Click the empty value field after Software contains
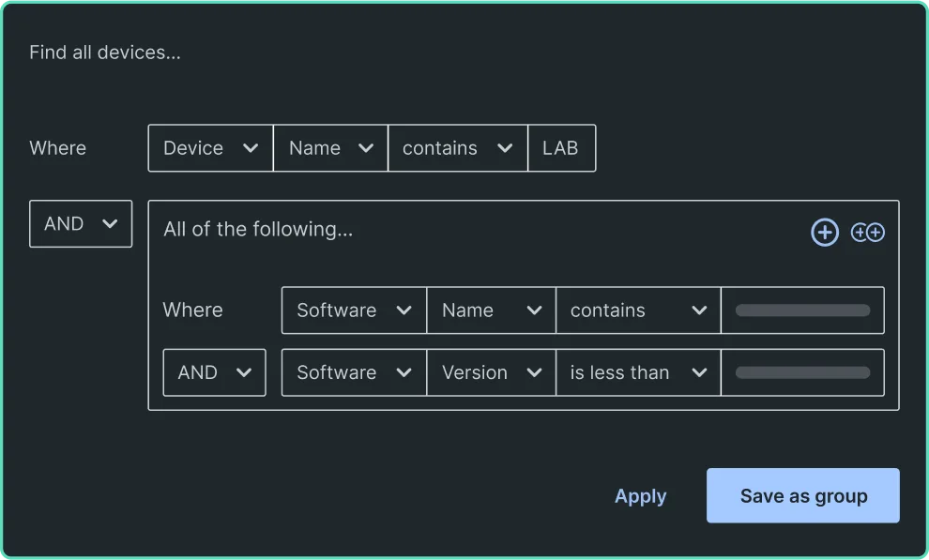The width and height of the screenshot is (929, 560). (x=803, y=310)
